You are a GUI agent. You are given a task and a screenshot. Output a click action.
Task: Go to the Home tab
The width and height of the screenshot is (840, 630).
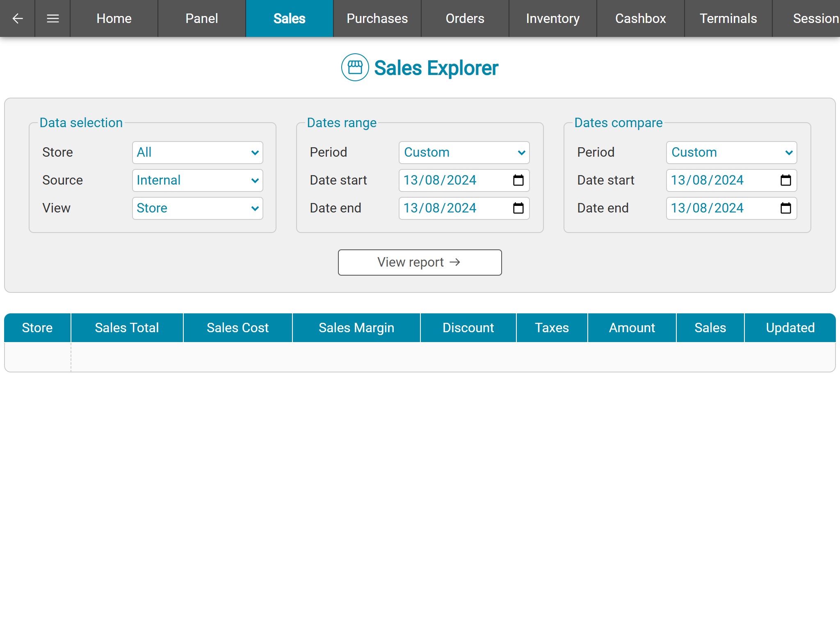[114, 18]
